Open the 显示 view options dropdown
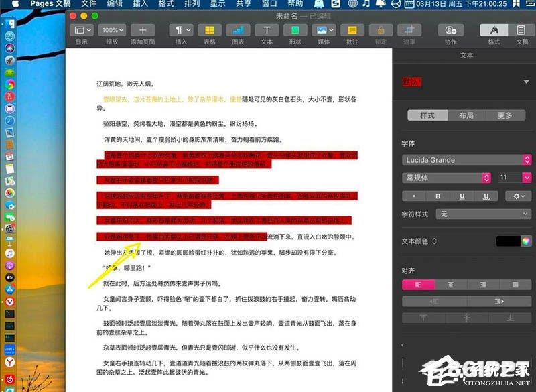Viewport: 536px width, 392px height. pos(82,30)
